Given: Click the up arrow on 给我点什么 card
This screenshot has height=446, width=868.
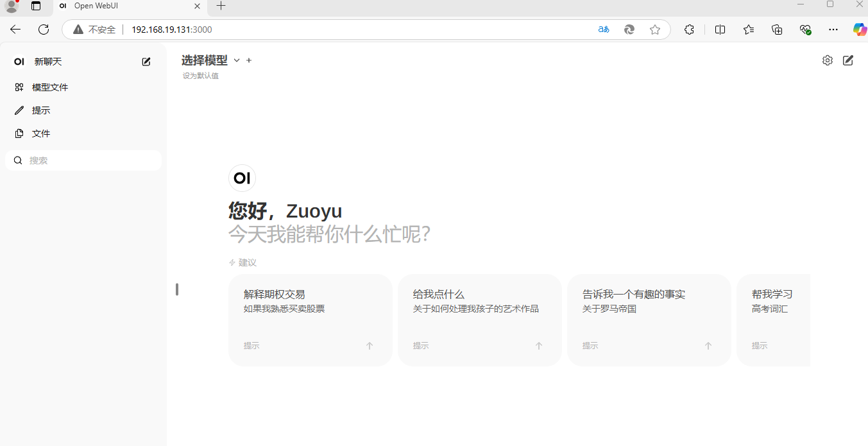Looking at the screenshot, I should [x=539, y=346].
